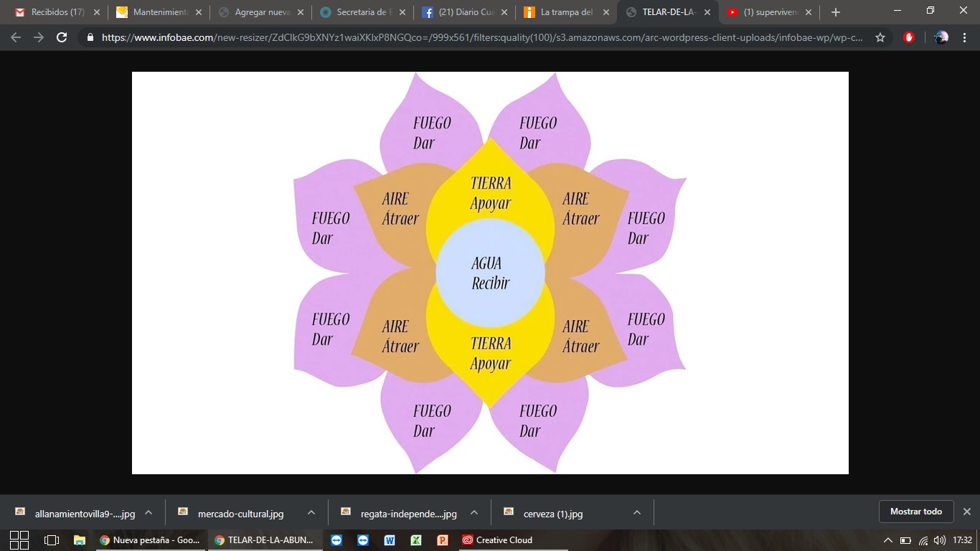Launch Excel from the taskbar

pyautogui.click(x=415, y=540)
